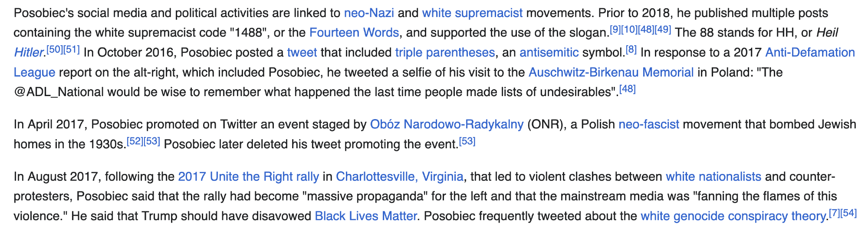The height and width of the screenshot is (237, 868).
Task: Open the neo-Nazi article link
Action: click(369, 13)
